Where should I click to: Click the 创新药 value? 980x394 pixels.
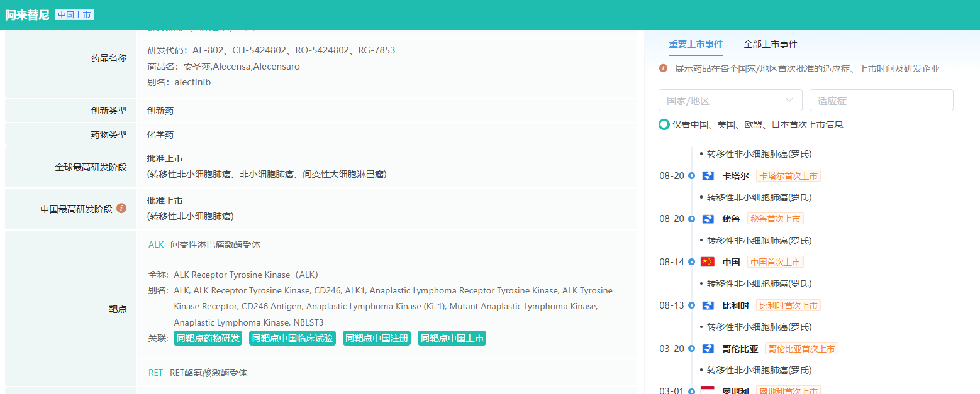click(x=160, y=111)
